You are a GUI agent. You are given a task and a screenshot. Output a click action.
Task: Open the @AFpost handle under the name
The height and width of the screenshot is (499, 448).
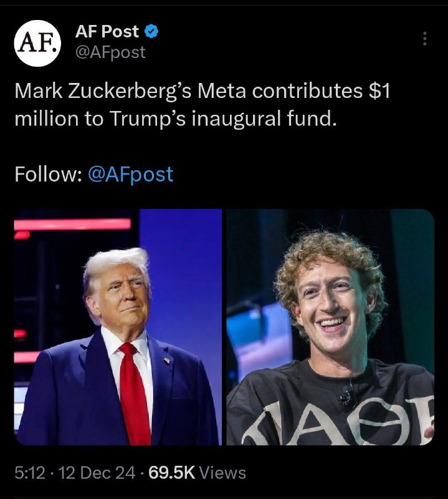coord(110,52)
